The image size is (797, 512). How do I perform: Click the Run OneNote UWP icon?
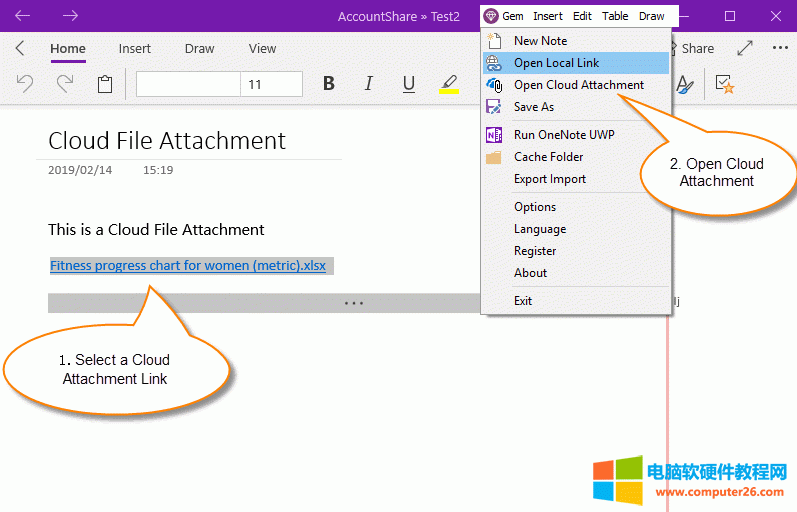[x=494, y=135]
